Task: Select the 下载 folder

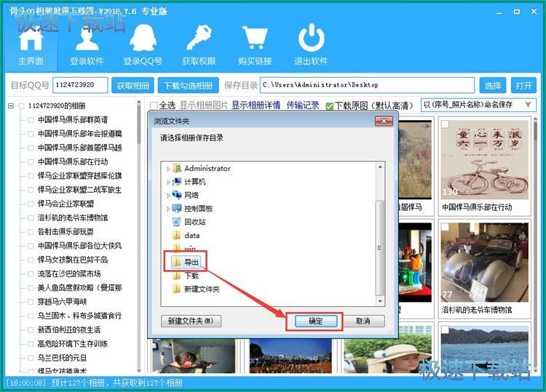Action: click(191, 276)
